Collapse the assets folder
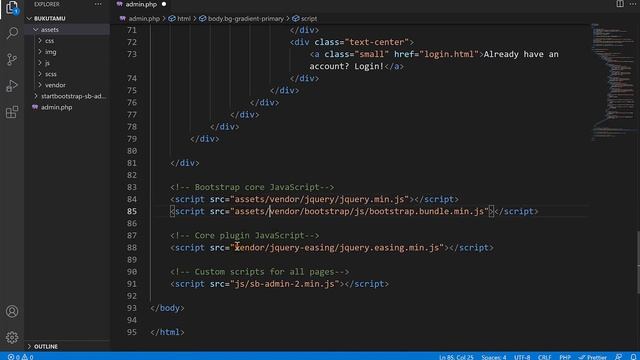This screenshot has width=640, height=360. coord(49,29)
